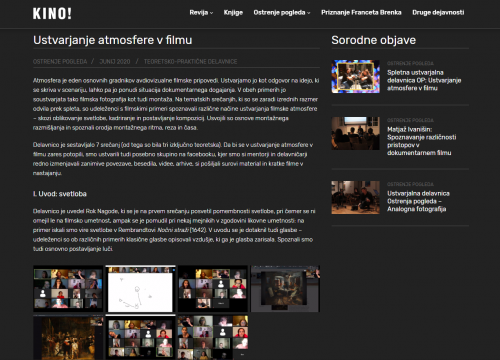Open Analogna fotografija related post link
500x360 pixels.
[418, 201]
